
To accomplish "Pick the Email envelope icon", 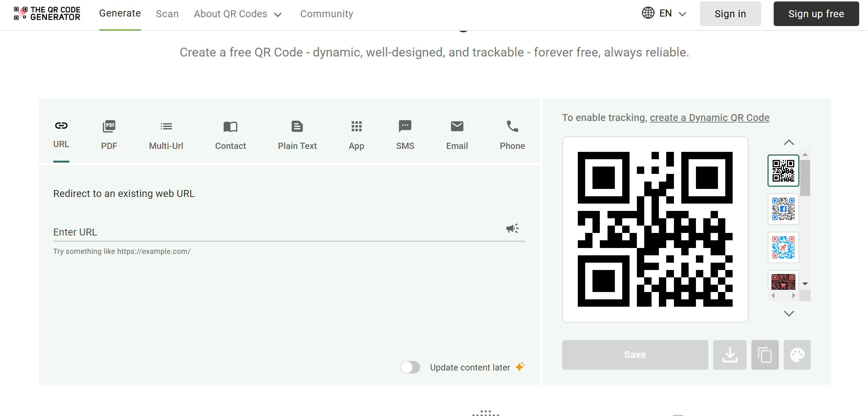I will click(457, 127).
